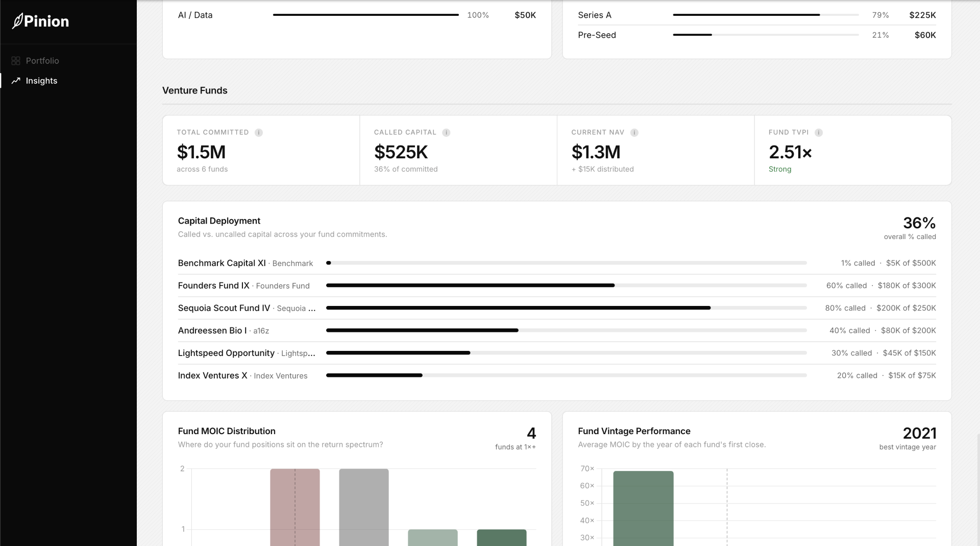Click Index Ventures X progress bar
Viewport: 980px width, 546px height.
click(567, 375)
